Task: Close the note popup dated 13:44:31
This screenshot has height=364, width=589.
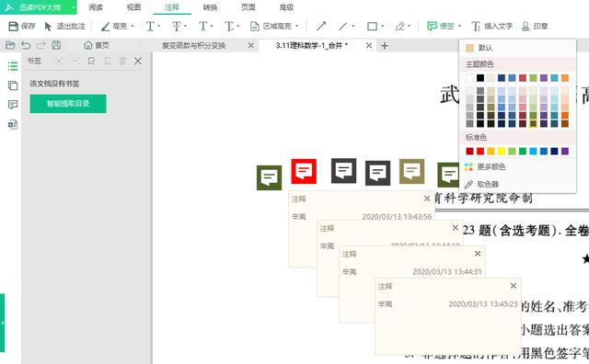Action: pos(478,254)
